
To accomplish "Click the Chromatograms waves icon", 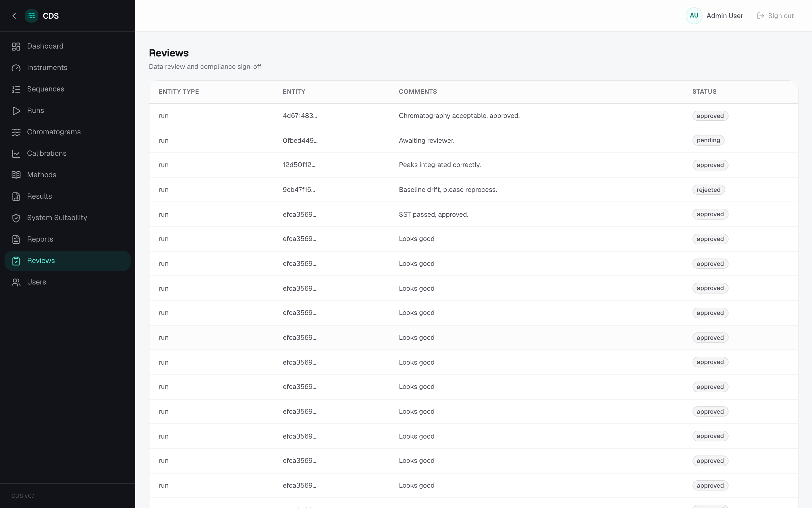I will (x=16, y=132).
